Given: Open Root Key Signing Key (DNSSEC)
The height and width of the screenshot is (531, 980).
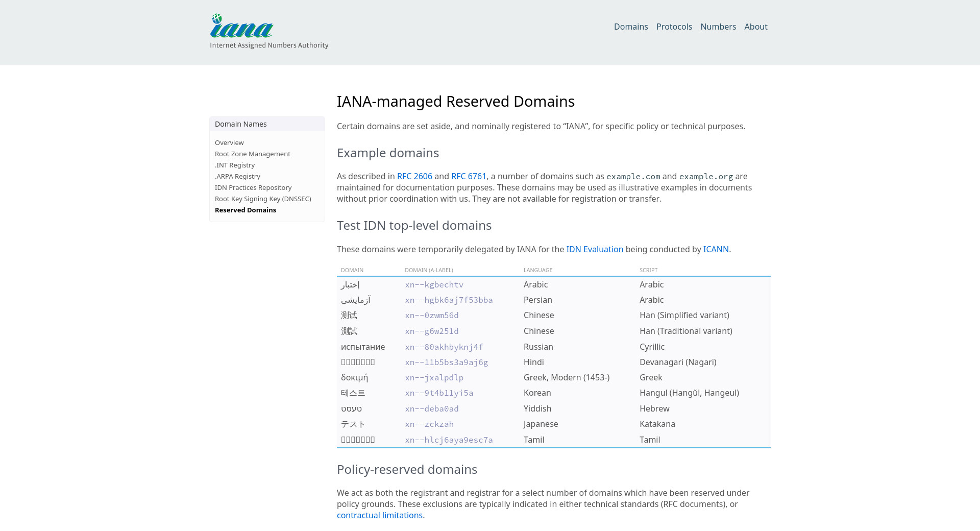Looking at the screenshot, I should [x=263, y=199].
